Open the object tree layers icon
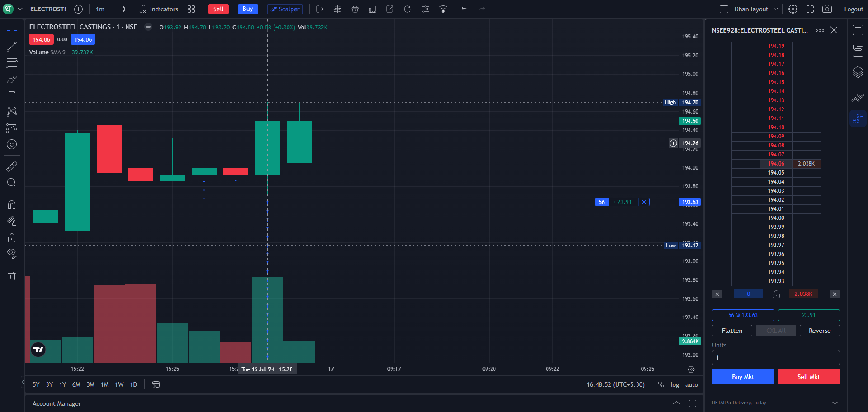Viewport: 868px width, 412px height. pyautogui.click(x=858, y=72)
